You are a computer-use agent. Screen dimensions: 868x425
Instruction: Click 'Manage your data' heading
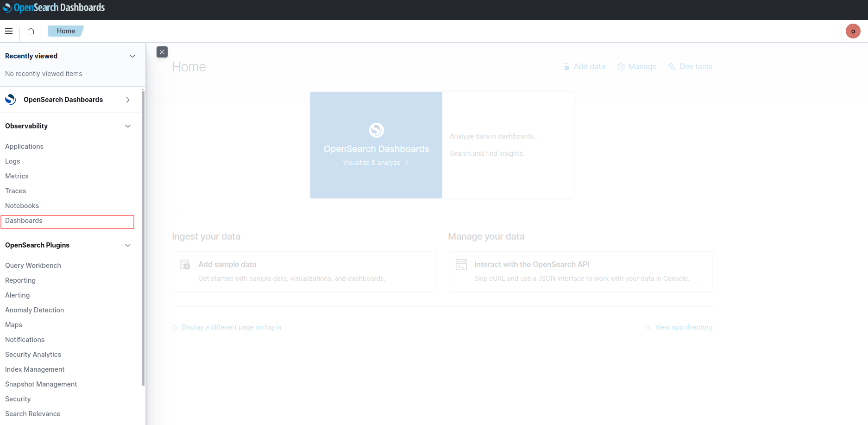486,236
